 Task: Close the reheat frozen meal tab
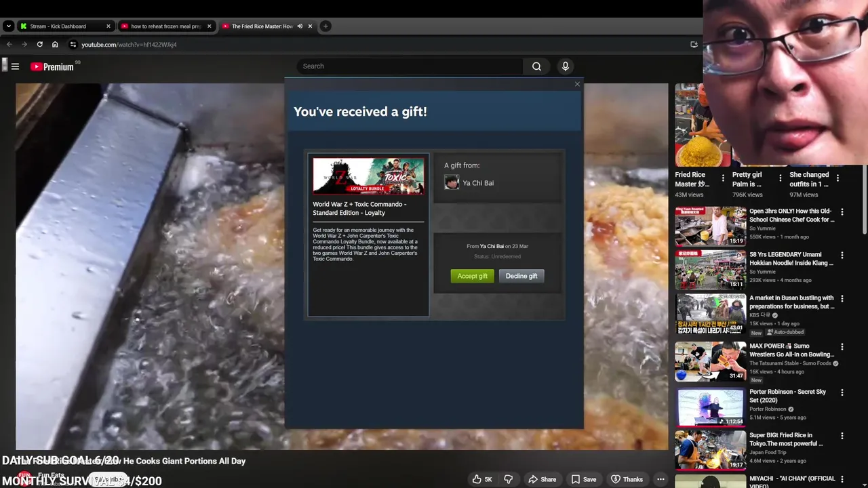(209, 26)
